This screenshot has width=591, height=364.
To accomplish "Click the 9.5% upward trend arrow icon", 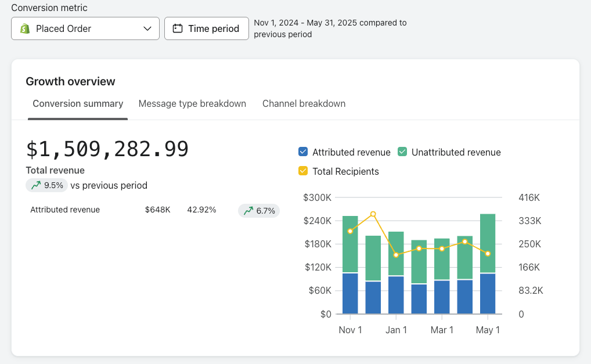I will tap(36, 186).
